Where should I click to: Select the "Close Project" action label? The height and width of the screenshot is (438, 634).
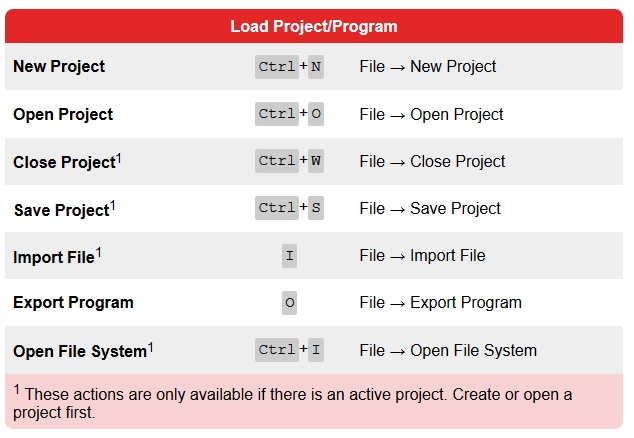click(64, 162)
